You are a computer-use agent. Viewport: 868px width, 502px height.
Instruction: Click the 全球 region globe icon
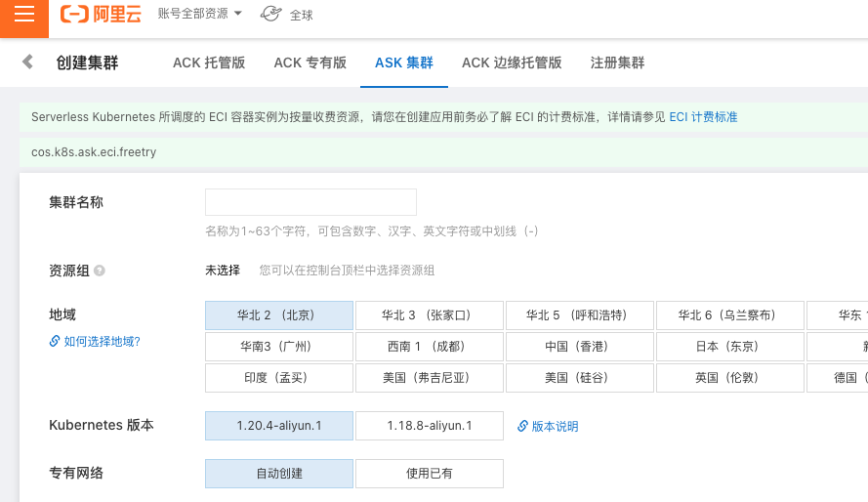(270, 14)
